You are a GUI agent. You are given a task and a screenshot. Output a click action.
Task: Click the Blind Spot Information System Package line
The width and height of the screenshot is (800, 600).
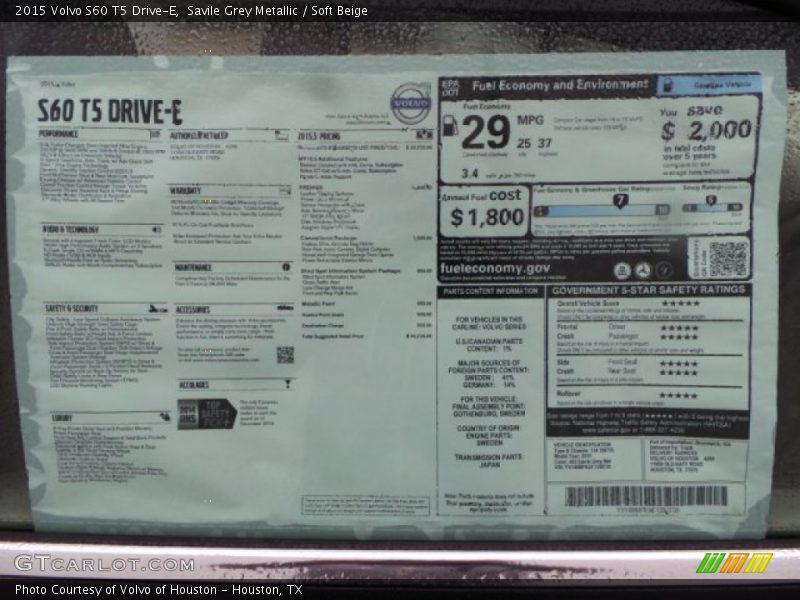tap(365, 271)
